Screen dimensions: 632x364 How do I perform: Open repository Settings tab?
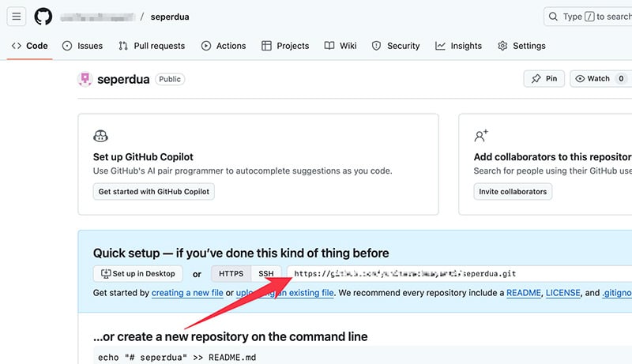521,46
